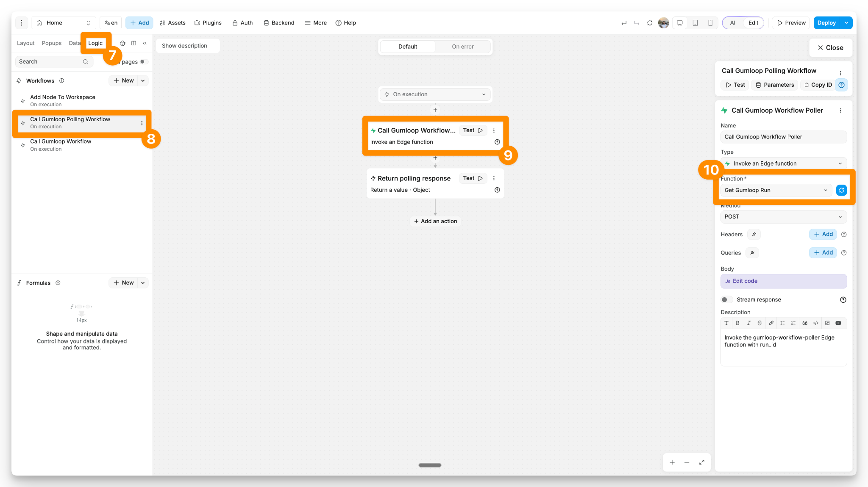The height and width of the screenshot is (487, 868).
Task: Open the Deploy button dropdown arrow
Action: click(846, 23)
